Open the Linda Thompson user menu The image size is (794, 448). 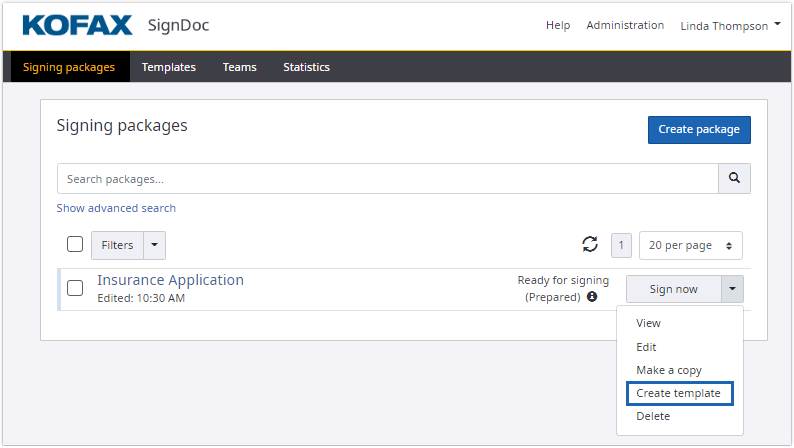[x=730, y=26]
